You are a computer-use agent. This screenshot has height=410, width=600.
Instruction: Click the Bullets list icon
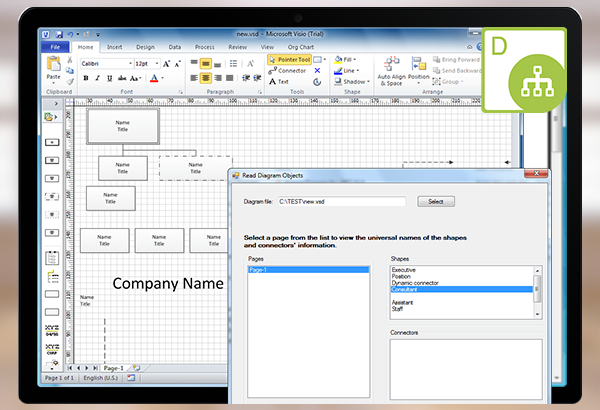(233, 63)
